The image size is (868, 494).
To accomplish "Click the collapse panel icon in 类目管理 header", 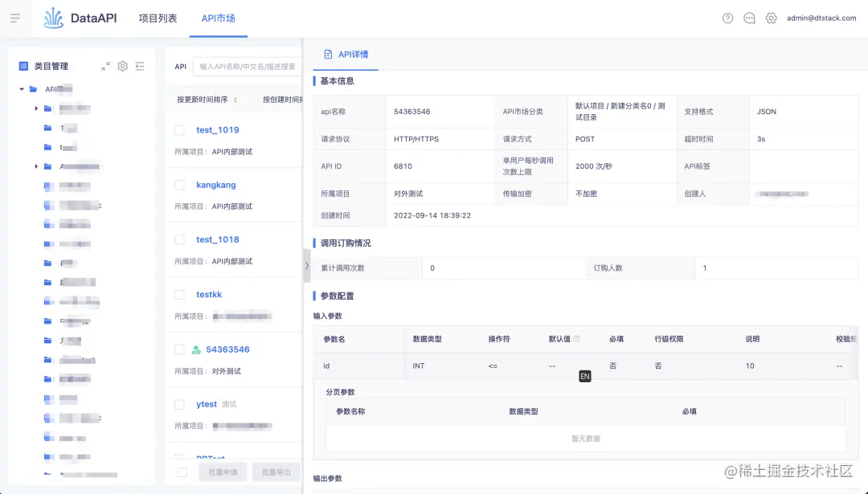I will coord(139,67).
